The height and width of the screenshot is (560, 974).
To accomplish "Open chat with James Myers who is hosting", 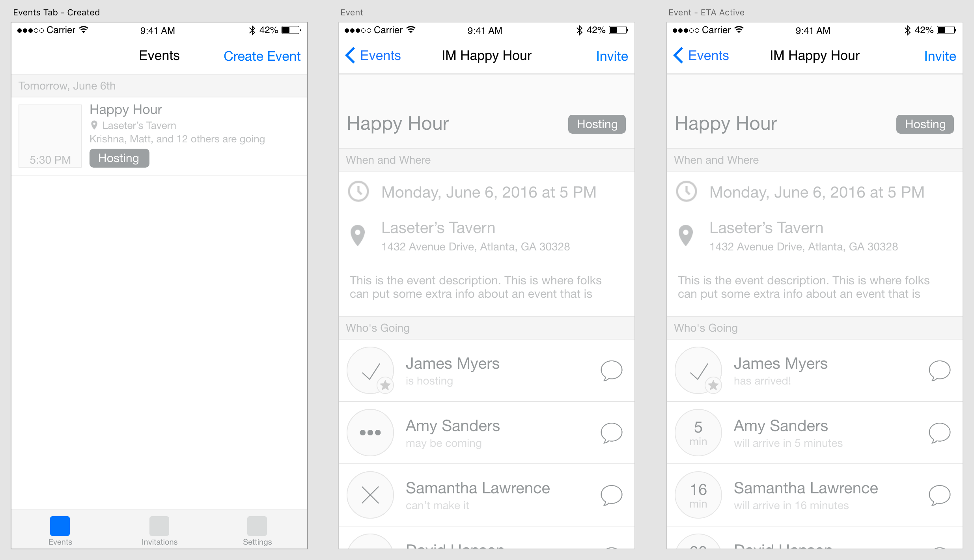I will coord(611,370).
